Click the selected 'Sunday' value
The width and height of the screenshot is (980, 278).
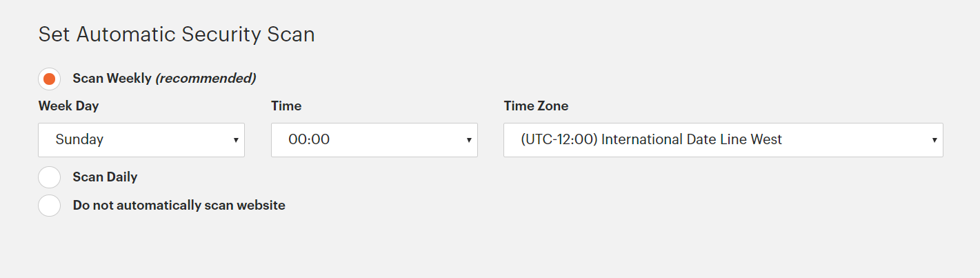click(x=79, y=140)
